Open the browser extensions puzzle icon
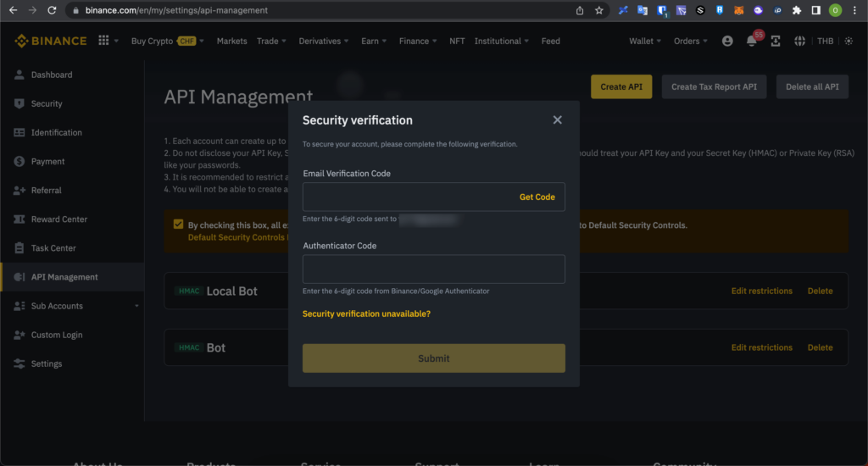This screenshot has width=868, height=466. (797, 10)
